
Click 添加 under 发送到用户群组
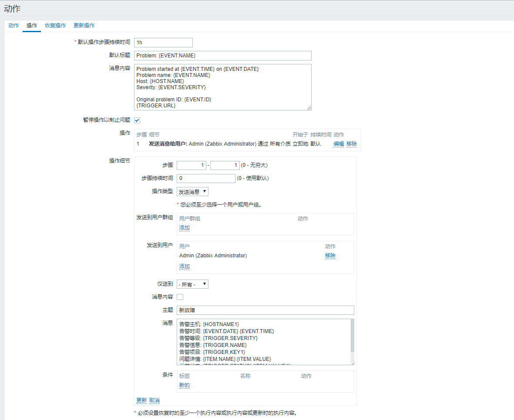coord(185,228)
